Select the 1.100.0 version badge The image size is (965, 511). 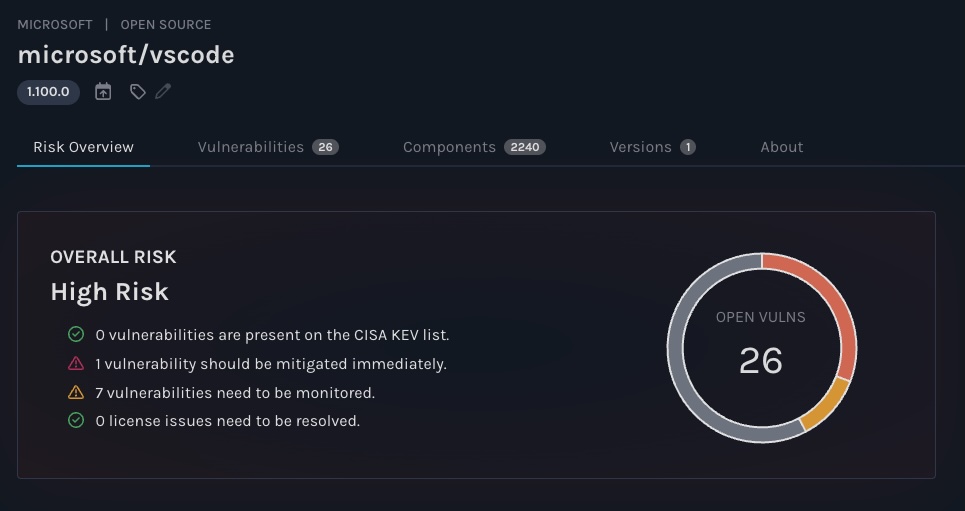click(x=48, y=92)
